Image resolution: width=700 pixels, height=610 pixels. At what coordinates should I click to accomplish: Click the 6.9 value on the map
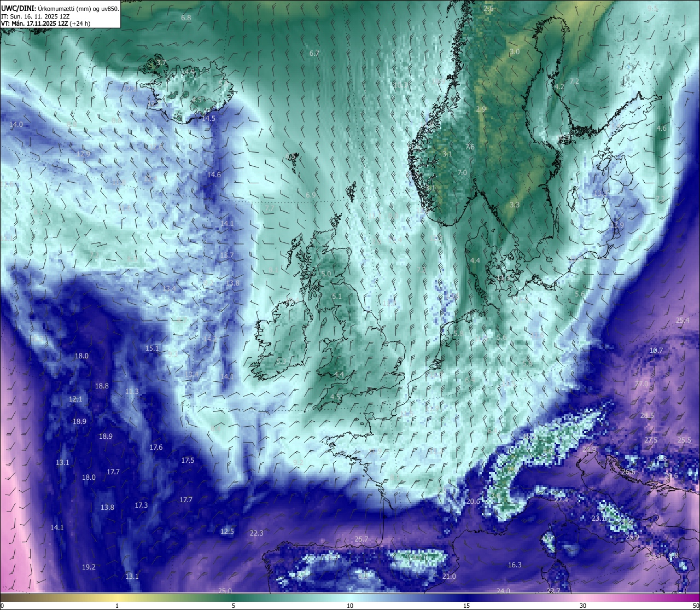pos(311,195)
